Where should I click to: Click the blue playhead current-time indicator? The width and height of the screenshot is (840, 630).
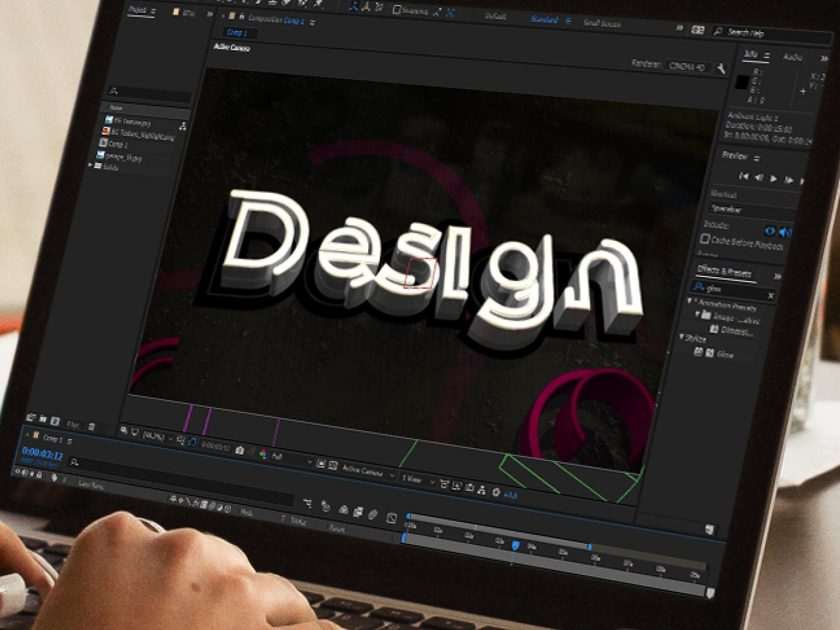coord(515,545)
